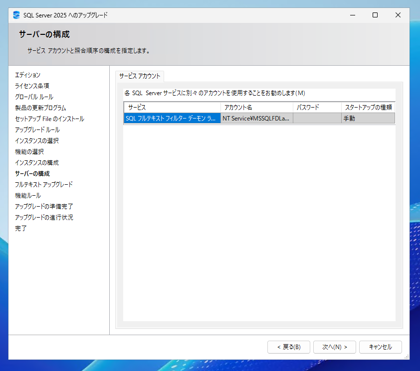The width and height of the screenshot is (420, 371).
Task: Select 製品の更新プログラム step in sidebar
Action: [40, 108]
